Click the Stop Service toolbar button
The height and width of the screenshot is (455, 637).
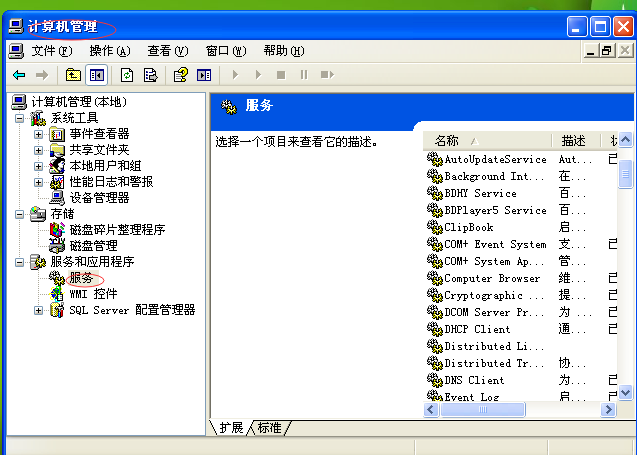[281, 75]
